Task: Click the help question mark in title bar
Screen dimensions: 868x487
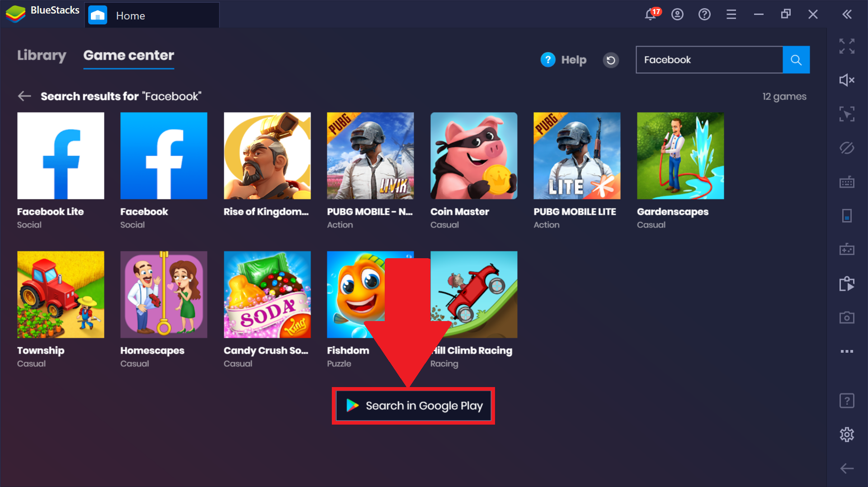Action: (704, 14)
